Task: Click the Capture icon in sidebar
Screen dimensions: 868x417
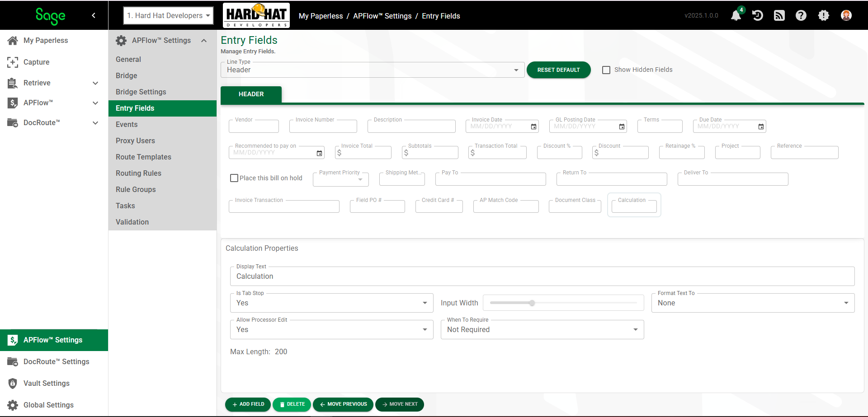Action: point(13,62)
